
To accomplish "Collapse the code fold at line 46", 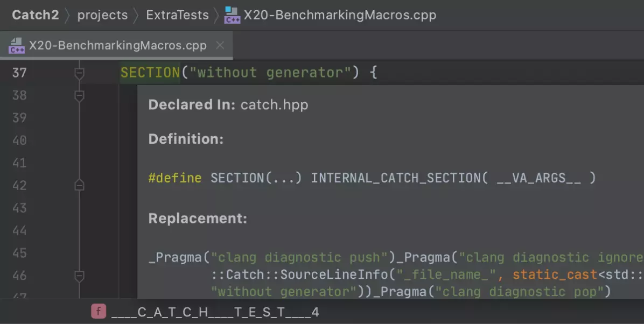I will [79, 276].
